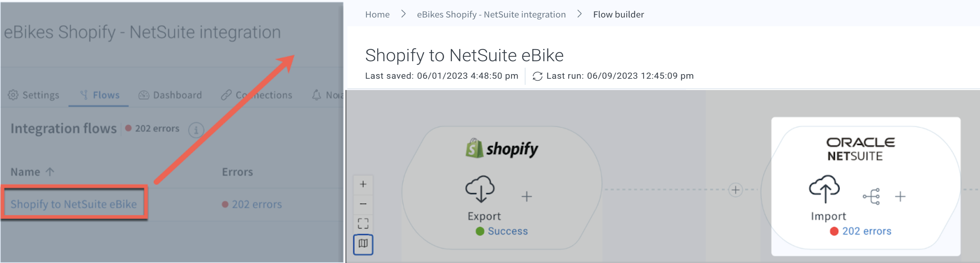The width and height of the screenshot is (980, 263).
Task: Open the Success status link under Export
Action: tap(507, 231)
